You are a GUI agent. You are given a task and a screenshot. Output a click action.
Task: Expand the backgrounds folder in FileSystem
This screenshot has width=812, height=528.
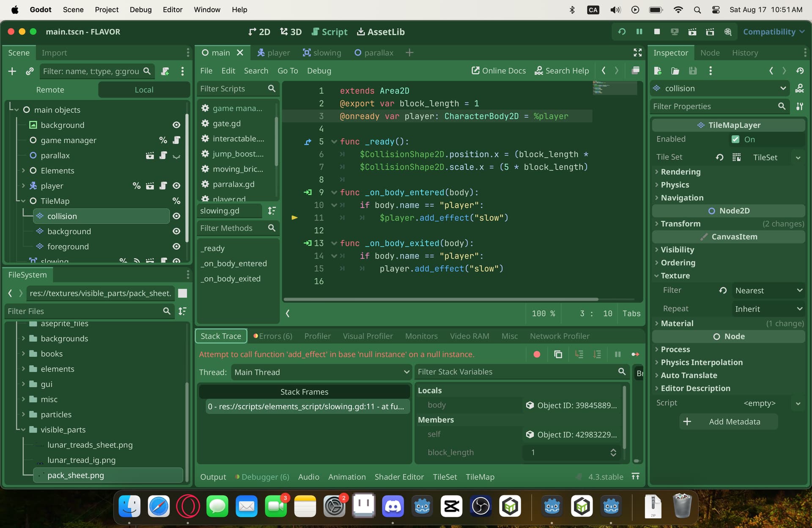(x=23, y=338)
